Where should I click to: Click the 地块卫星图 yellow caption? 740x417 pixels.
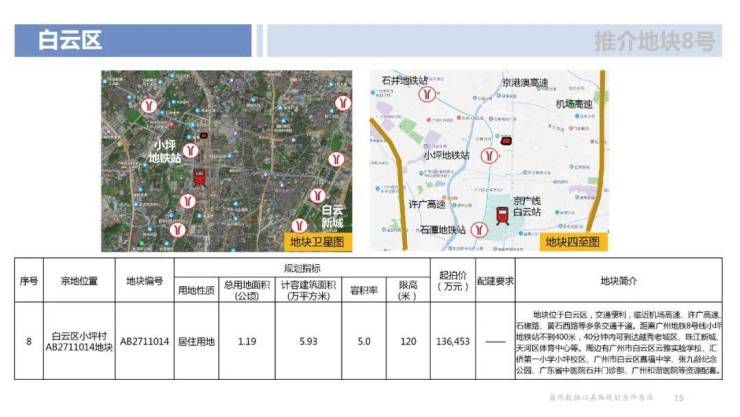point(317,242)
